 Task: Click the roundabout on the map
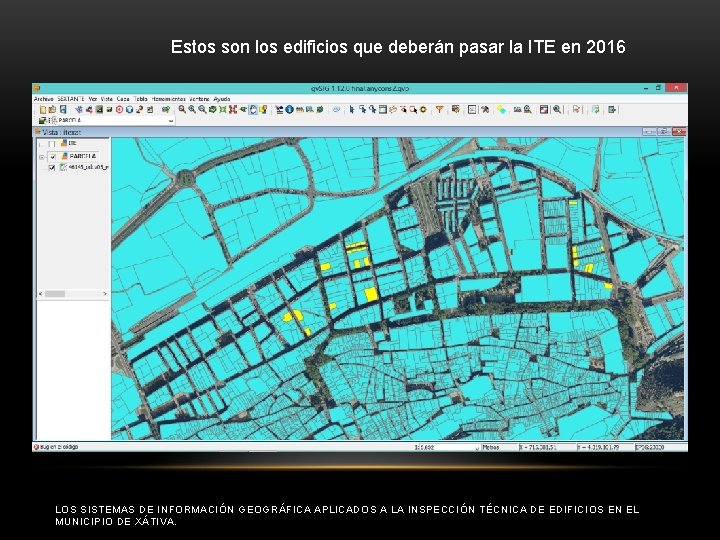(x=186, y=177)
